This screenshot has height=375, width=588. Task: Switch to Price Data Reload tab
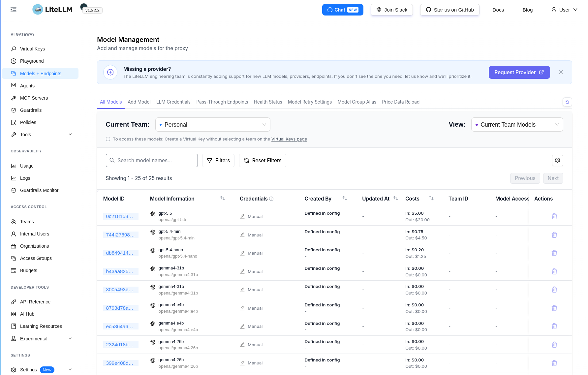[401, 102]
